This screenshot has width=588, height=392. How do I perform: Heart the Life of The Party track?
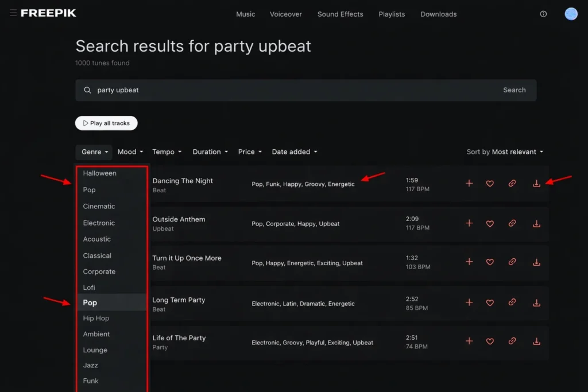[x=490, y=341]
